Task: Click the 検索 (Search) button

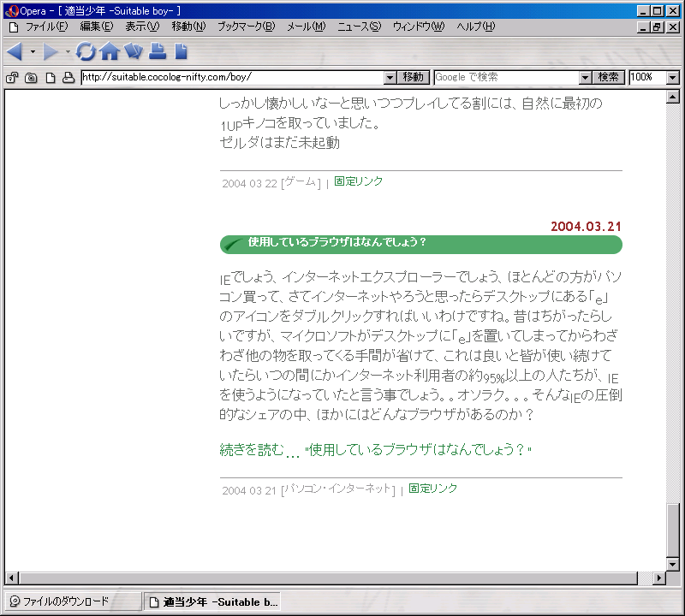Action: click(608, 77)
